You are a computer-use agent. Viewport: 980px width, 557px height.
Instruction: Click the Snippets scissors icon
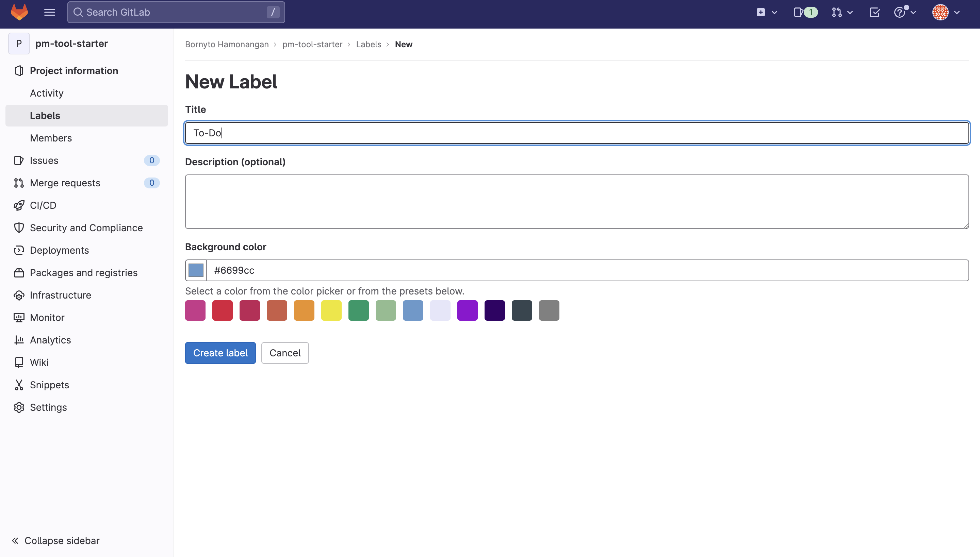[19, 385]
